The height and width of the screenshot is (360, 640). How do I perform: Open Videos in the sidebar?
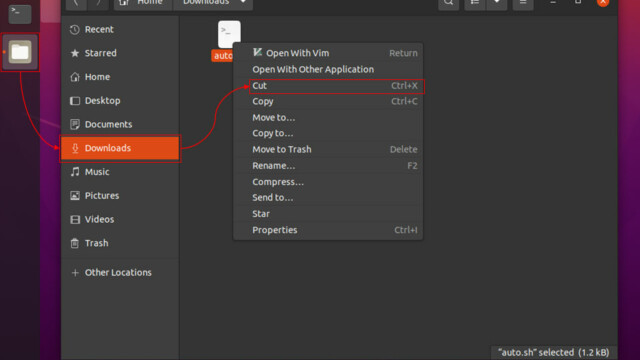coord(120,219)
